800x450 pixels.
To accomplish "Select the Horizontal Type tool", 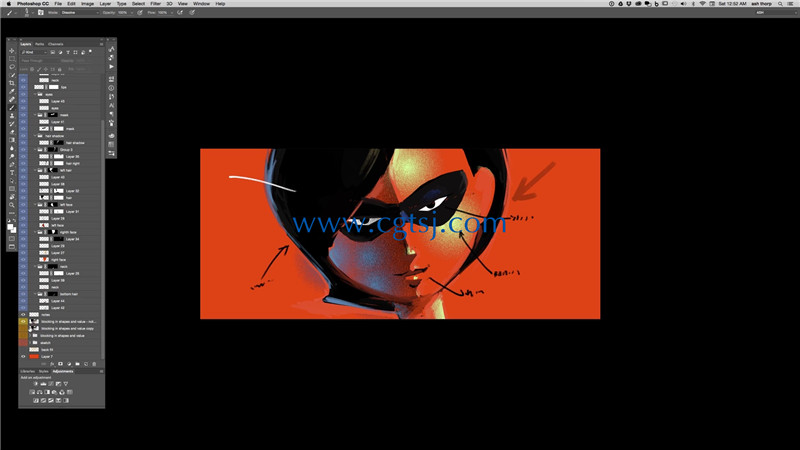I will click(12, 173).
